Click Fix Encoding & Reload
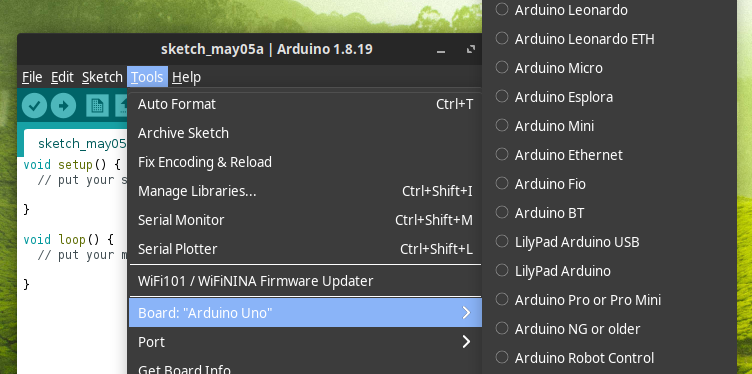The width and height of the screenshot is (752, 374). pyautogui.click(x=305, y=162)
